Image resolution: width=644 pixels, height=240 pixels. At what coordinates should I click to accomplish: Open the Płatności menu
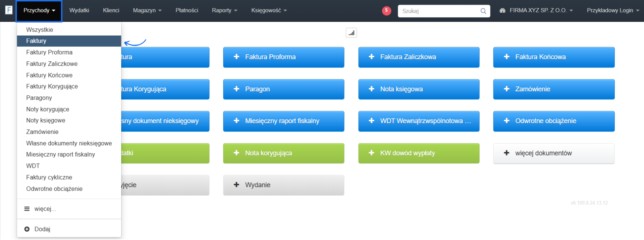pyautogui.click(x=187, y=10)
